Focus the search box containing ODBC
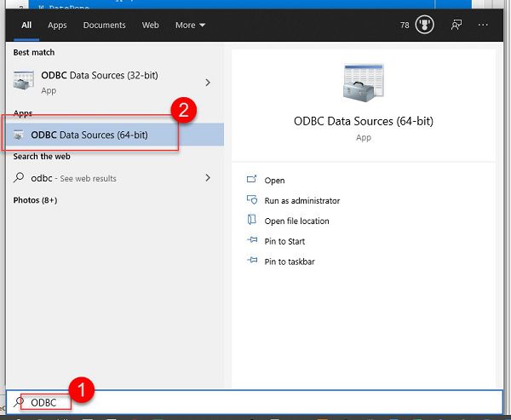Viewport: 511px width, 420px height. point(254,402)
